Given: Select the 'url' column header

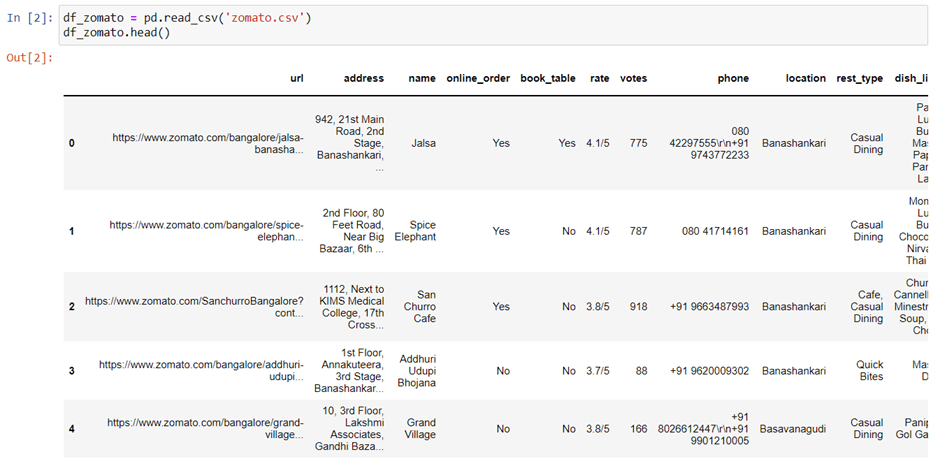Looking at the screenshot, I should coord(297,78).
